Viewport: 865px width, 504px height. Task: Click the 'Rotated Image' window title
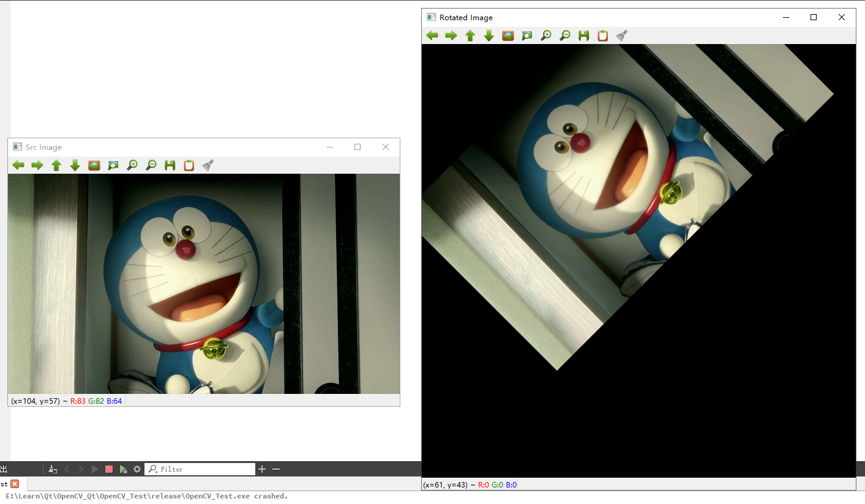click(x=466, y=18)
